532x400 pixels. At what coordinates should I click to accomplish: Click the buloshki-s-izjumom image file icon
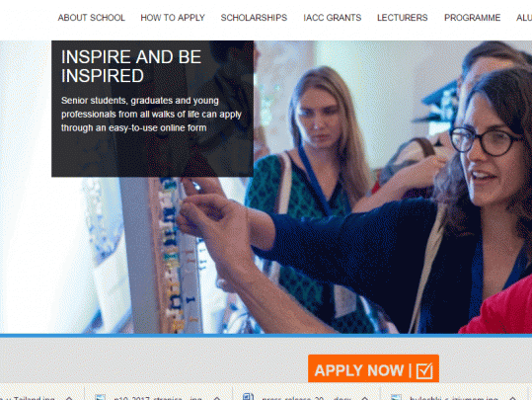click(397, 397)
